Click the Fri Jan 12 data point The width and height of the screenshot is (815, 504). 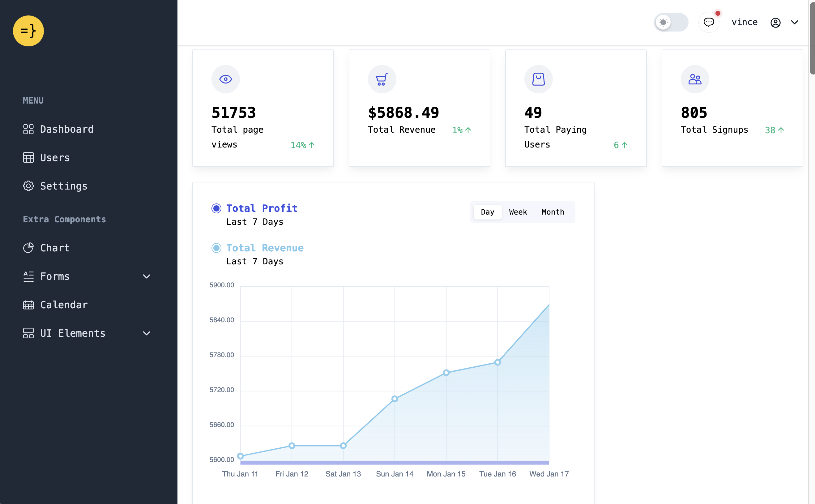(292, 445)
